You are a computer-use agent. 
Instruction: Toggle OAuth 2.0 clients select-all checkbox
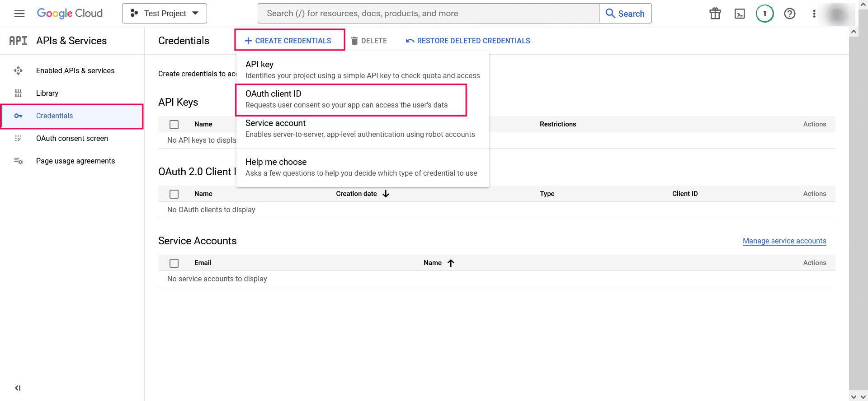[x=174, y=194]
